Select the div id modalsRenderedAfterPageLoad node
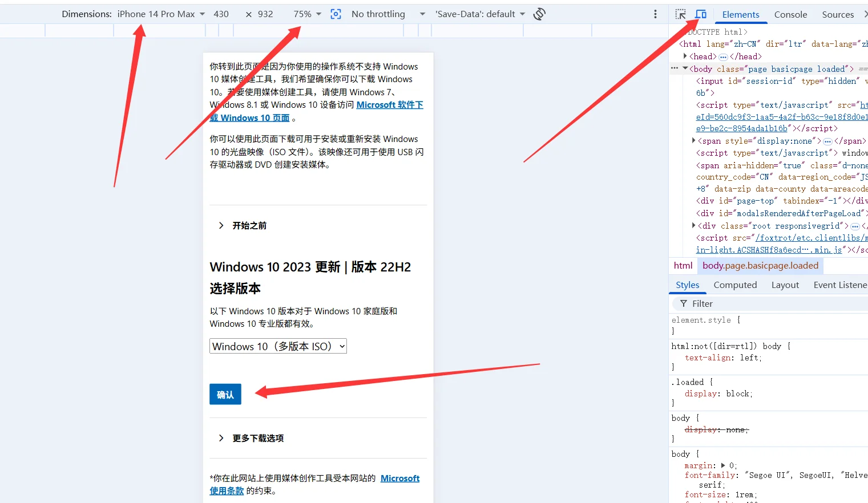The image size is (868, 503). (781, 213)
